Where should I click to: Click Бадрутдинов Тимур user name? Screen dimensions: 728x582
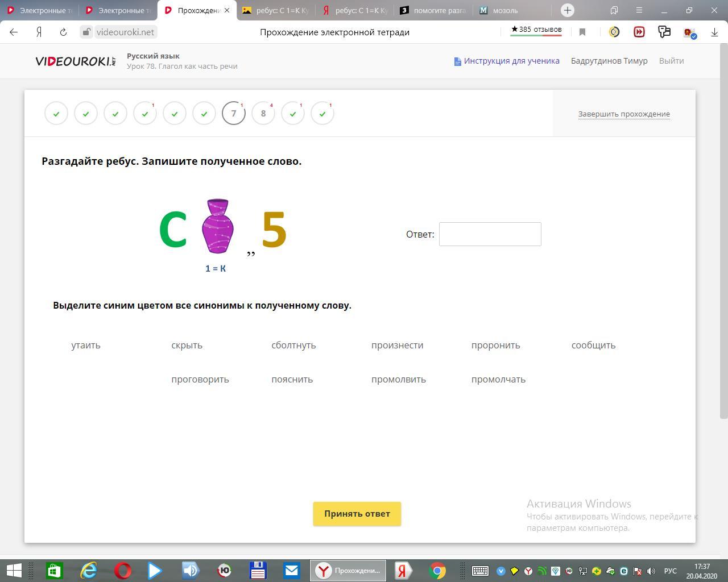click(x=609, y=61)
